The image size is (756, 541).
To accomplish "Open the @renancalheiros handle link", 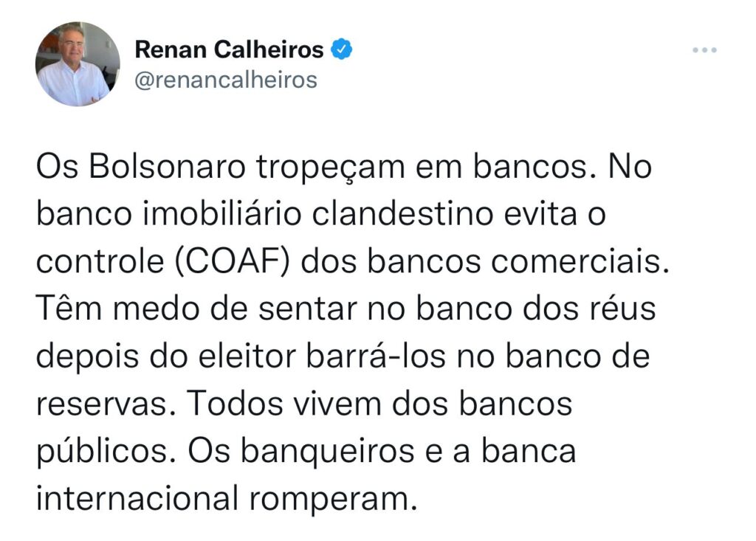I will 225,79.
